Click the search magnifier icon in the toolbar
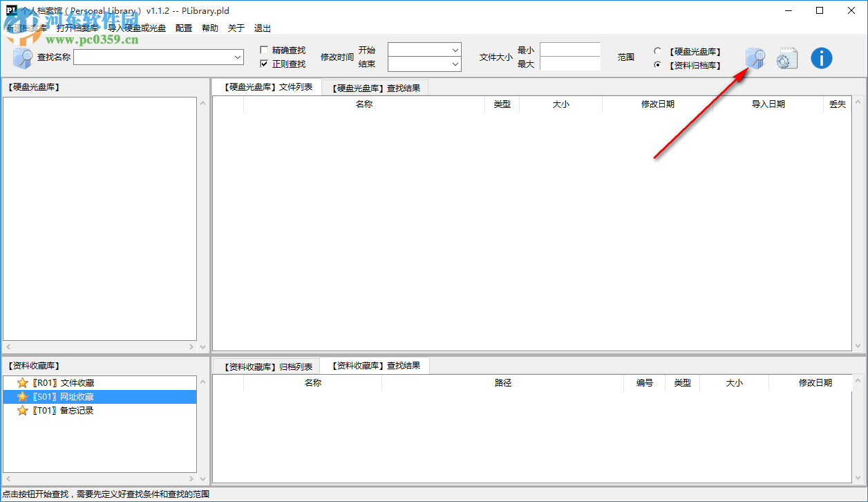 755,58
